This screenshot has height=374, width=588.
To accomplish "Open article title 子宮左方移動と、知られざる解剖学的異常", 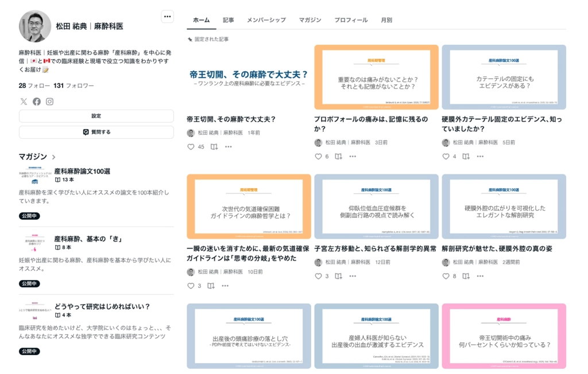I will click(x=376, y=248).
